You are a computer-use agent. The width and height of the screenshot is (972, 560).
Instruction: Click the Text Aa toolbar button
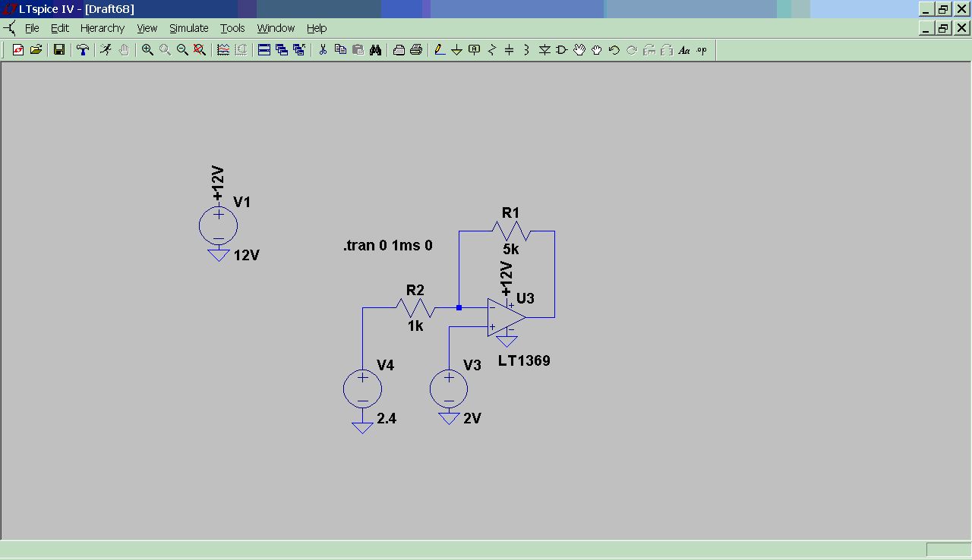684,50
